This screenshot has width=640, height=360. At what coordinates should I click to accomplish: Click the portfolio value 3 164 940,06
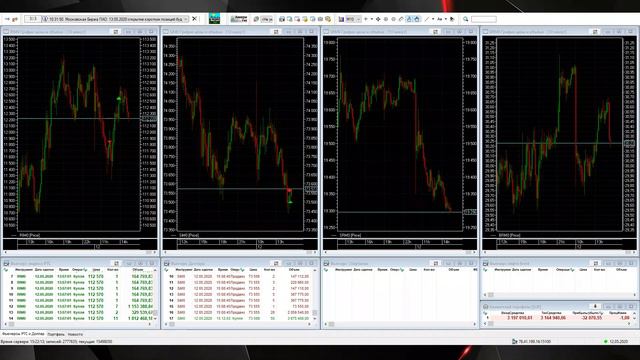pyautogui.click(x=553, y=318)
